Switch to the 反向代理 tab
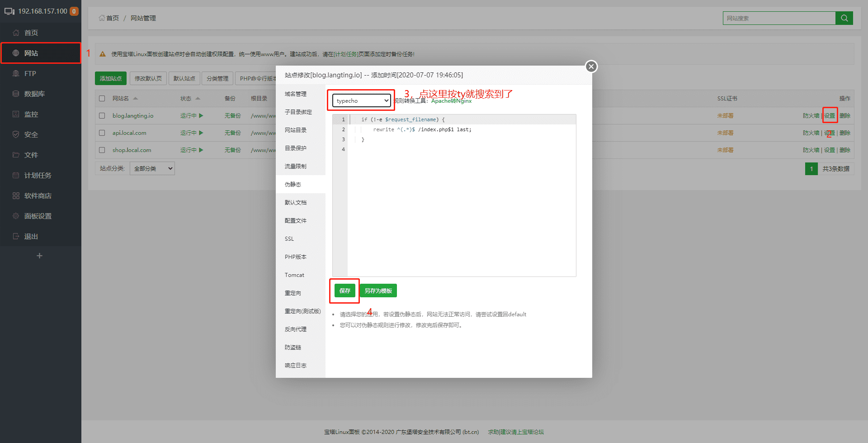The height and width of the screenshot is (443, 868). coord(301,329)
